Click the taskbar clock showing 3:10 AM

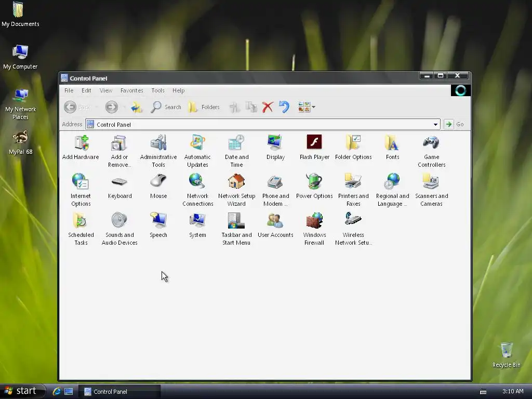pos(513,392)
